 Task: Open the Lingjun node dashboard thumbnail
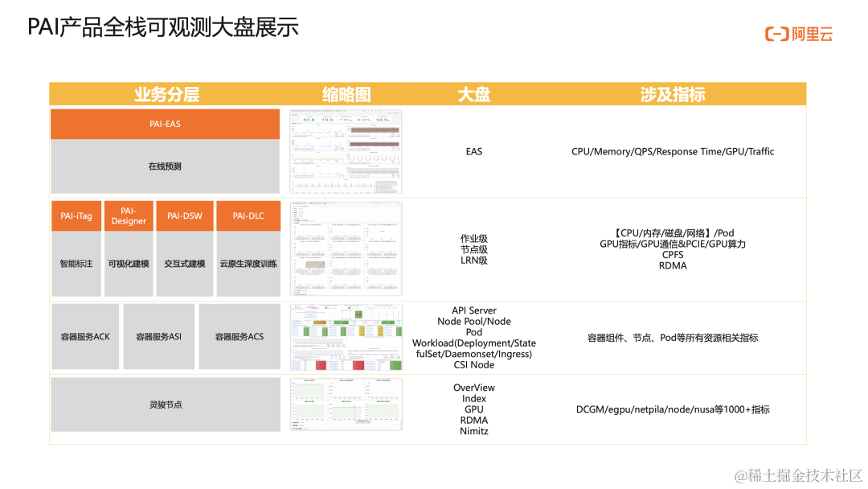tap(346, 405)
